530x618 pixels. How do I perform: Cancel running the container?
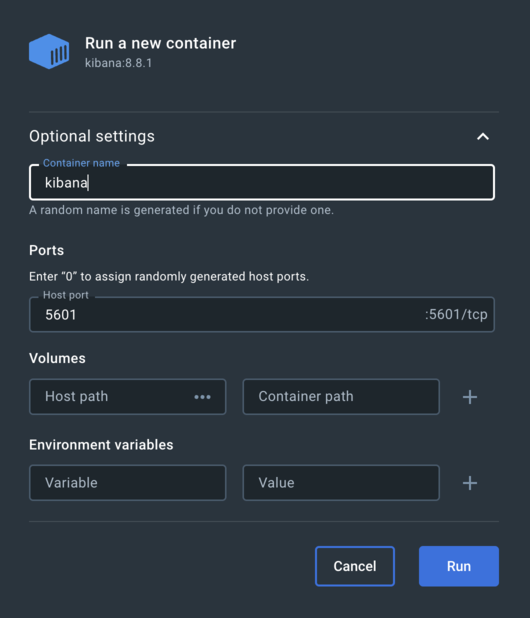[355, 566]
